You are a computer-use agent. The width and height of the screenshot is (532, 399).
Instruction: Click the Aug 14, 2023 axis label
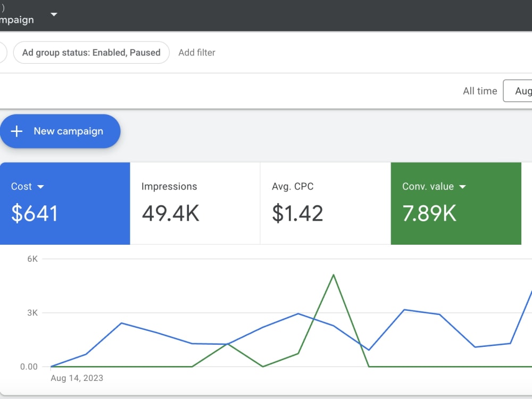tap(77, 378)
